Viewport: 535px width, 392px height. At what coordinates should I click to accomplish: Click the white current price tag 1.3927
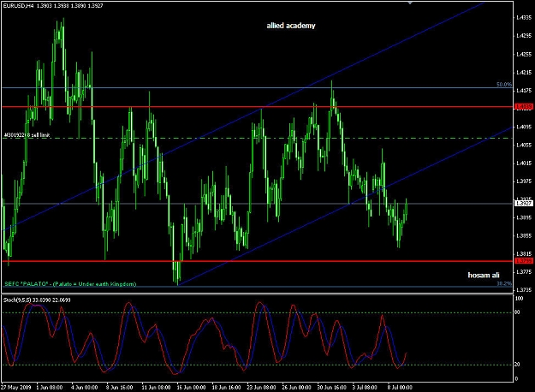click(523, 204)
